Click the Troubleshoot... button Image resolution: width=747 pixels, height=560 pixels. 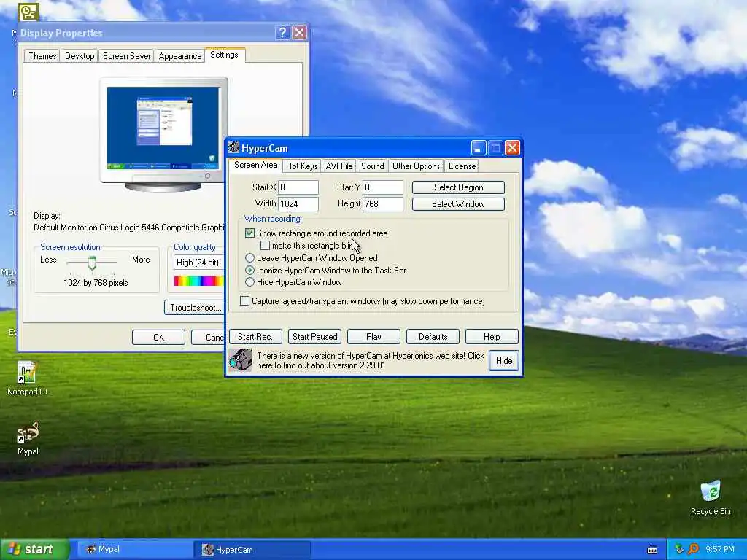coord(194,308)
